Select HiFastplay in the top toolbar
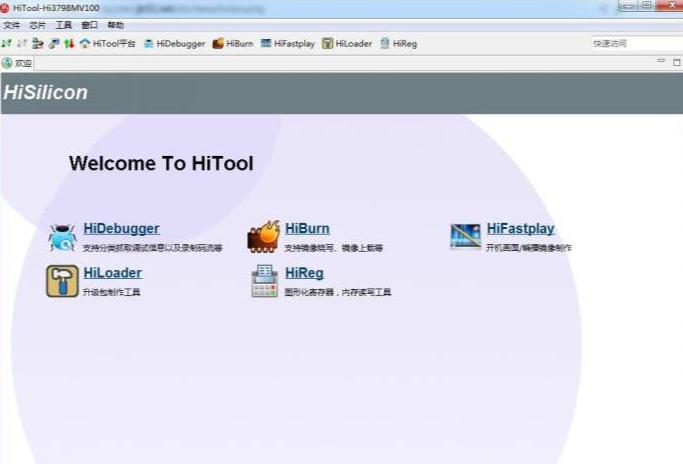Viewport: 683px width, 464px height. point(287,44)
